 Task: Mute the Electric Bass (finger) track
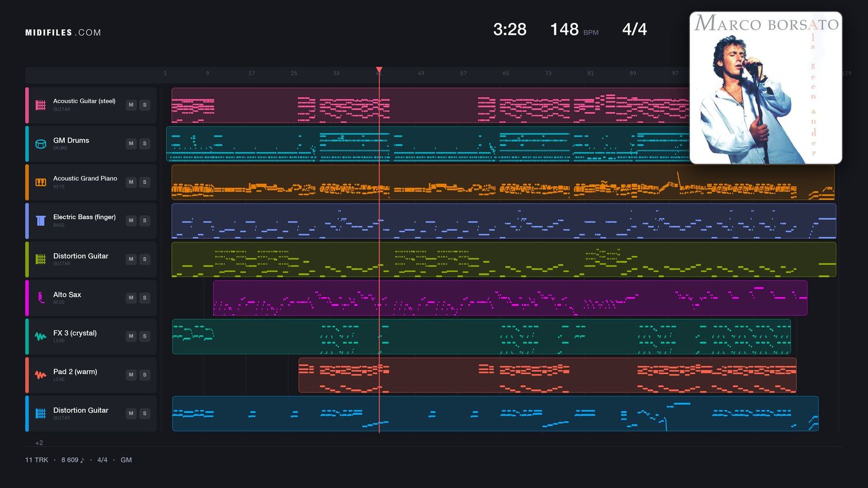[x=131, y=221]
